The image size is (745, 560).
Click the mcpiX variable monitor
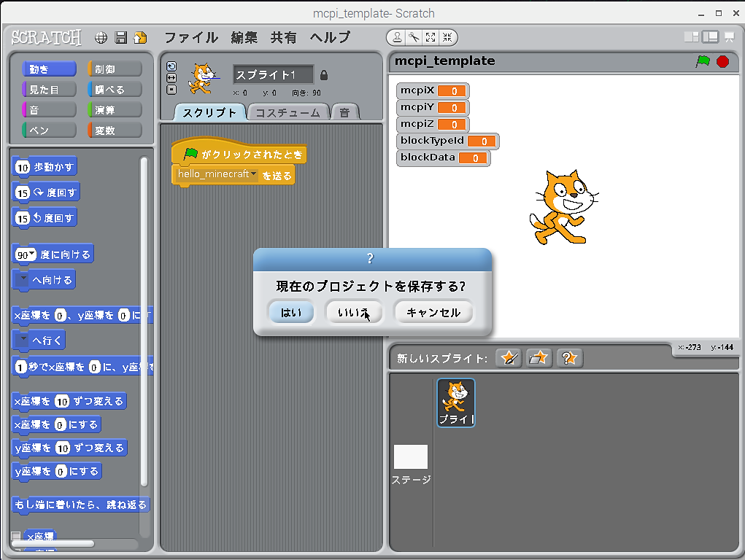tap(433, 90)
